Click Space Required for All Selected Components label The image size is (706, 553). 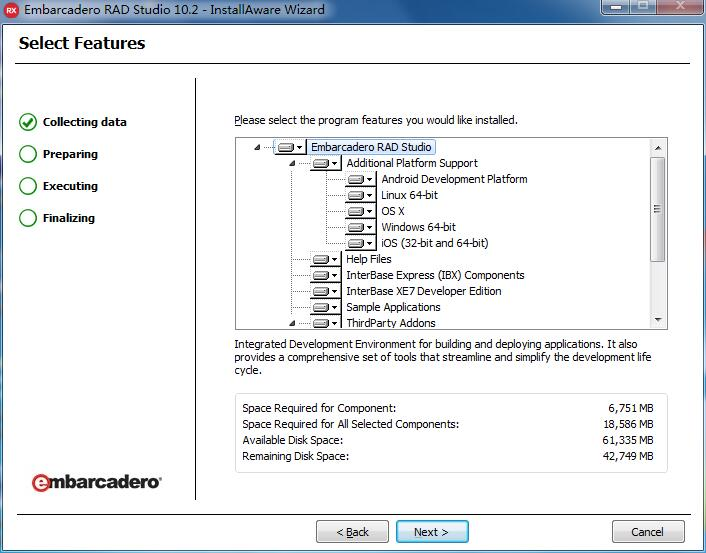(x=351, y=424)
